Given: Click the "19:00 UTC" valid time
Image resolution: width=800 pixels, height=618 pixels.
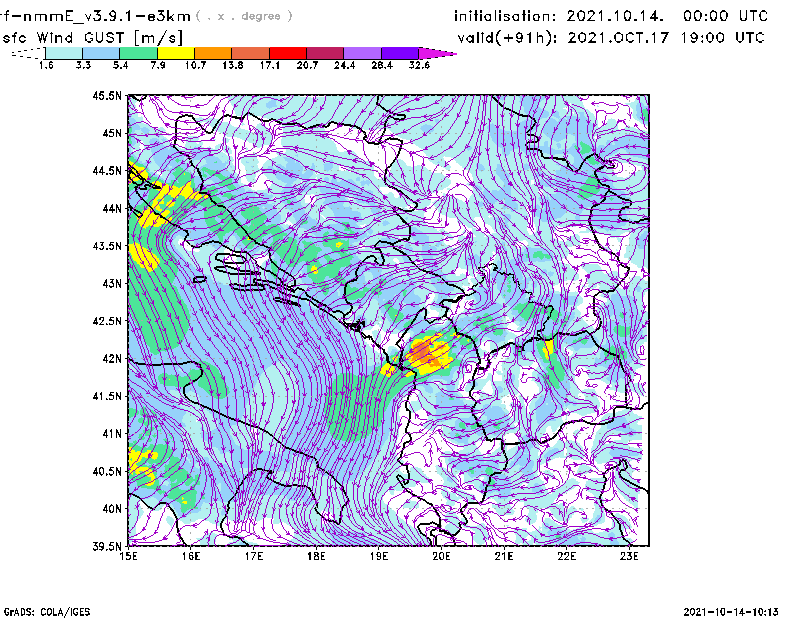Looking at the screenshot, I should click(722, 38).
